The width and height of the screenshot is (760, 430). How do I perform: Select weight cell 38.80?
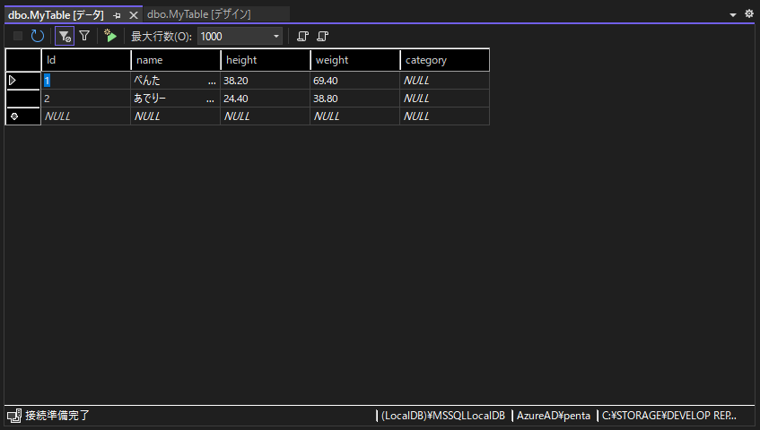coord(355,98)
